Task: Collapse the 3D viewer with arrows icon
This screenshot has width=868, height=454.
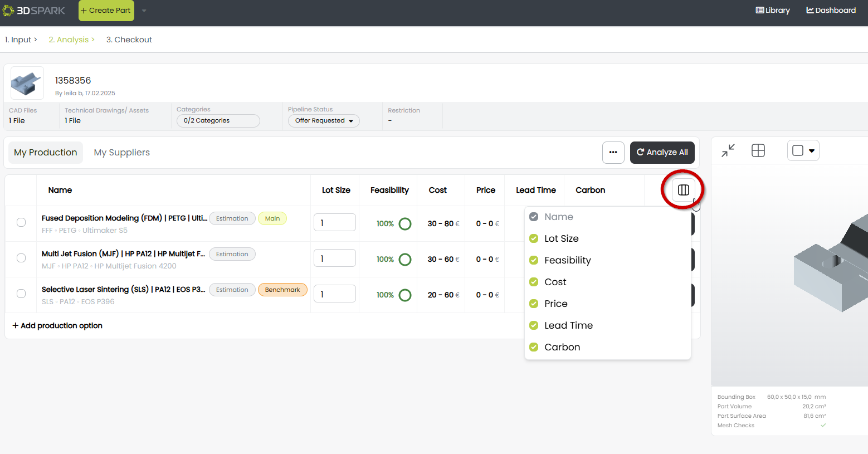Action: point(728,150)
